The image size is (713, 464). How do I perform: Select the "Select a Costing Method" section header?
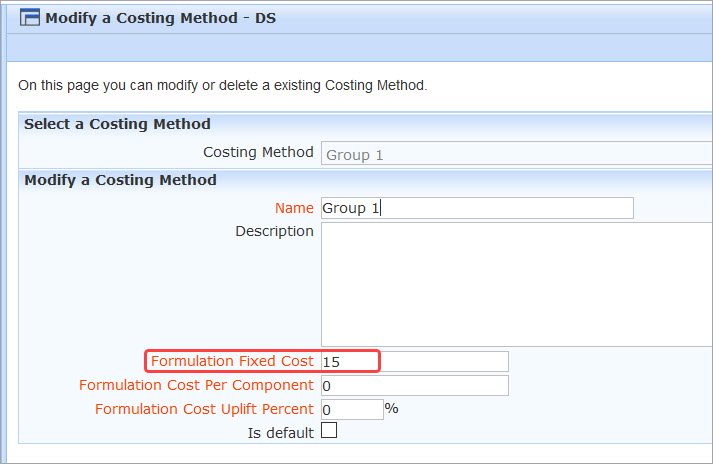(x=117, y=124)
